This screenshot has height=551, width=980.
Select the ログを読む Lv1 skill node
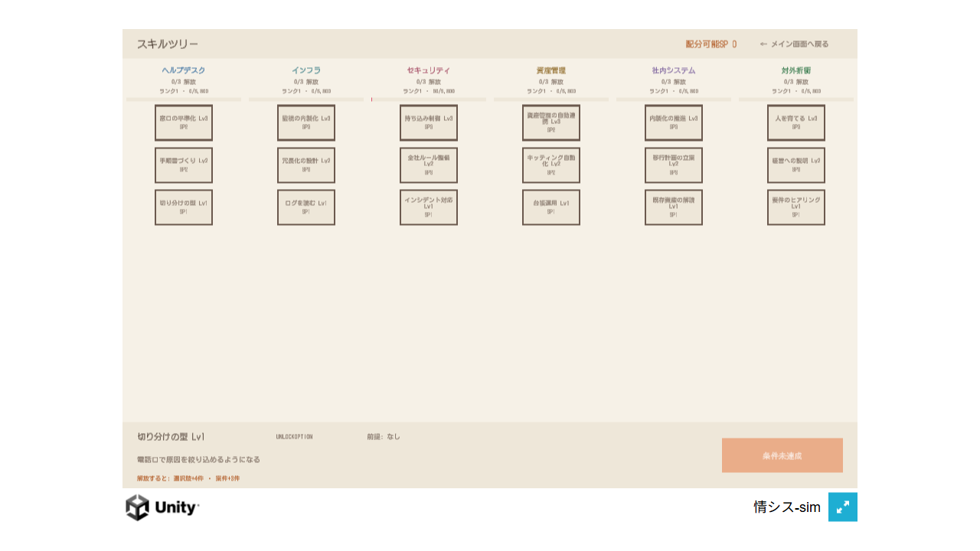306,207
